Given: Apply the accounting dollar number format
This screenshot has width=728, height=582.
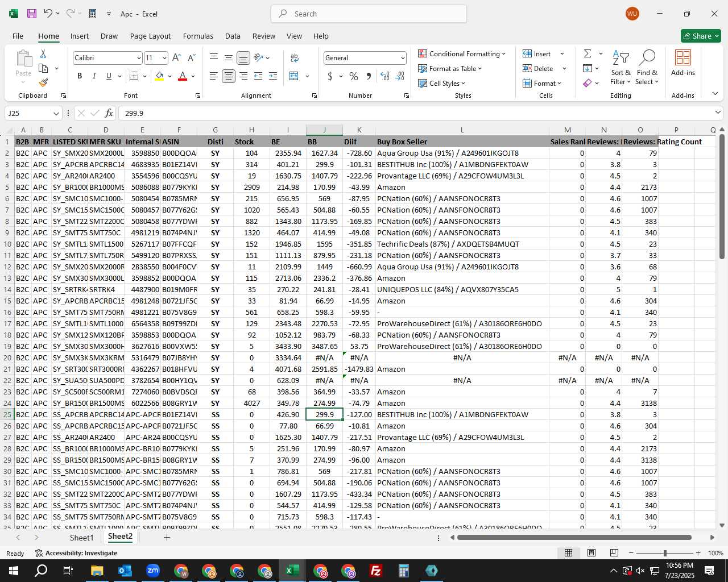Looking at the screenshot, I should click(x=330, y=76).
